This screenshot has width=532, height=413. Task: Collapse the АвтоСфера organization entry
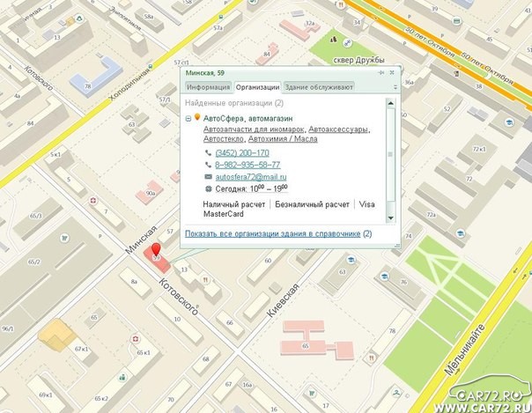click(188, 119)
